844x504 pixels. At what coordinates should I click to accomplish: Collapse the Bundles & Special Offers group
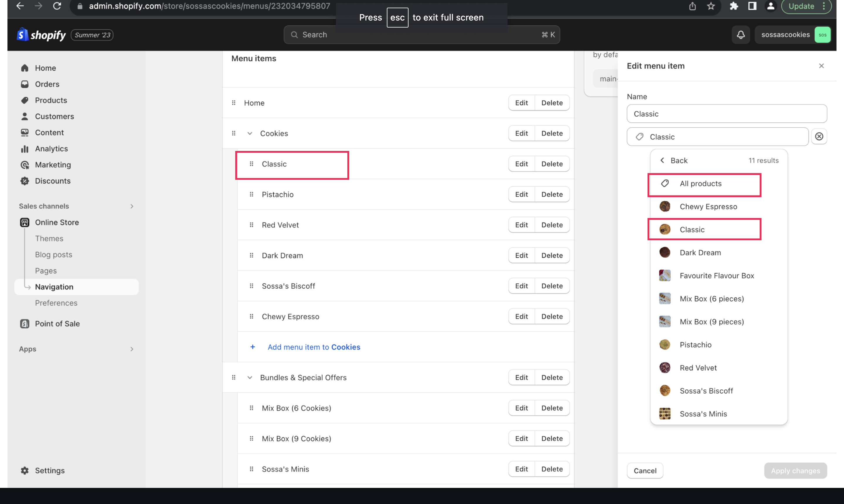point(250,378)
